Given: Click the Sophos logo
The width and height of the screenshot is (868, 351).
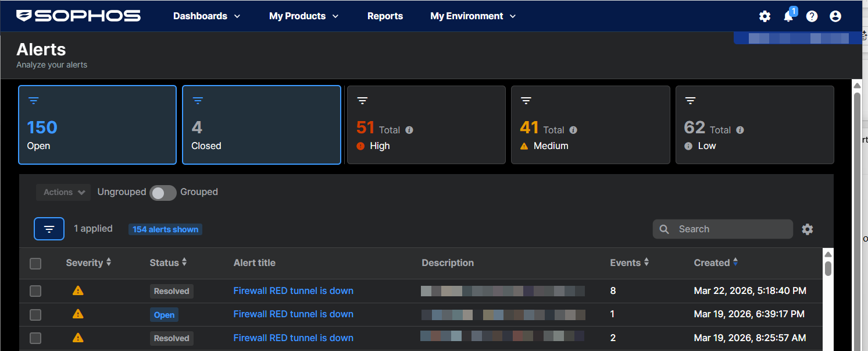Looking at the screenshot, I should (x=78, y=16).
